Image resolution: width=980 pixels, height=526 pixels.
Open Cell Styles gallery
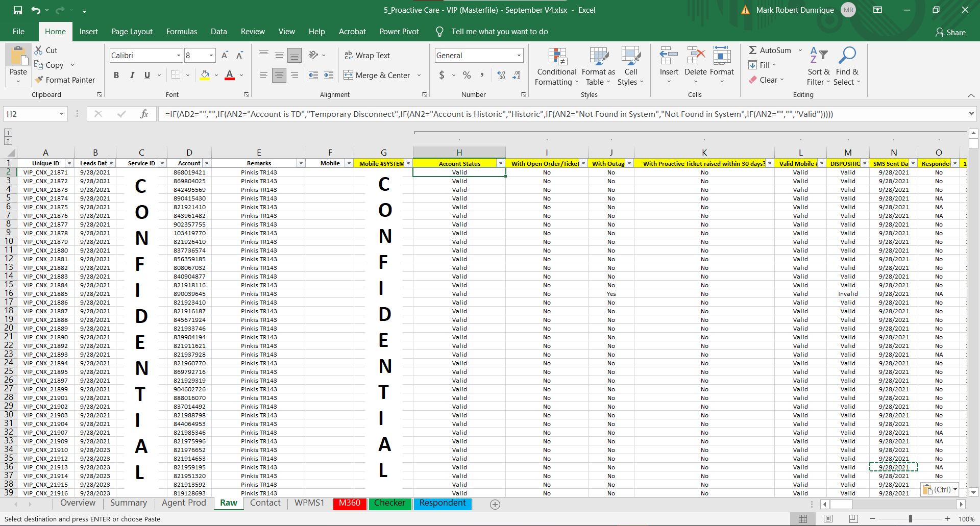[631, 66]
